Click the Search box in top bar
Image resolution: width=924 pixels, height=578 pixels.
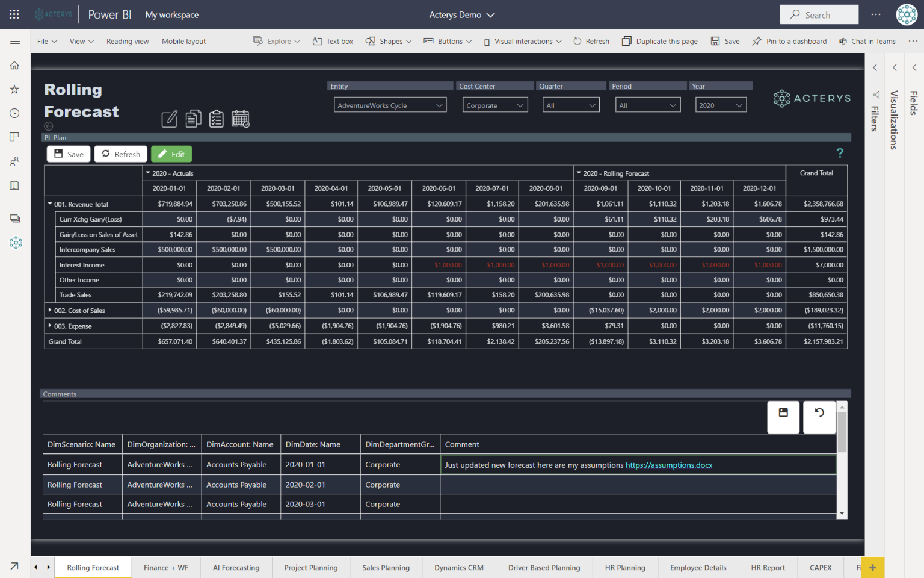(819, 15)
